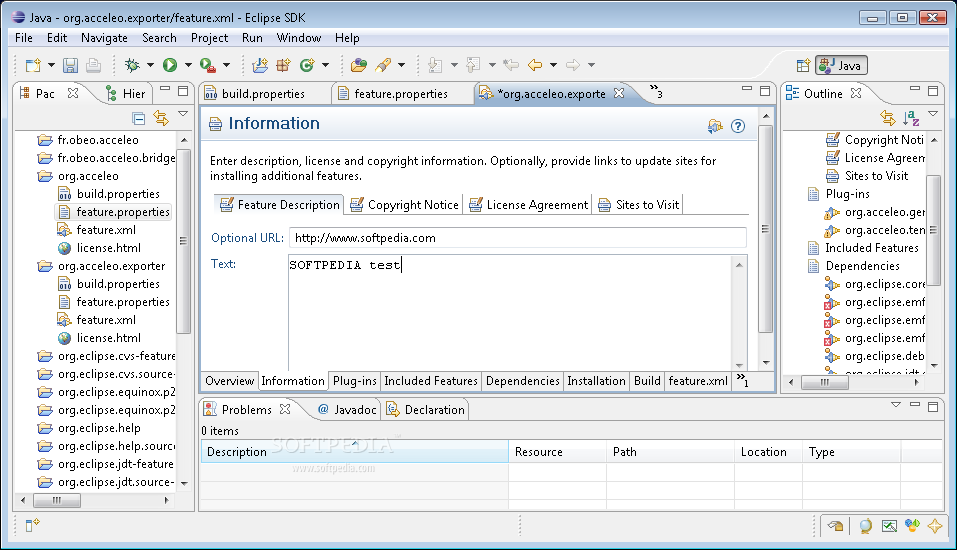Screen dimensions: 957x550
Task: Select Included Features in Outline
Action: (x=863, y=248)
